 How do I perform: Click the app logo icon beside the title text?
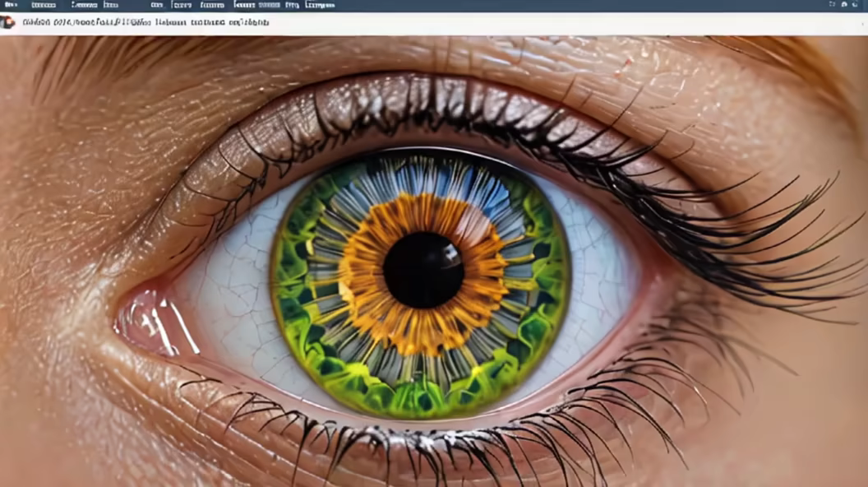[7, 22]
